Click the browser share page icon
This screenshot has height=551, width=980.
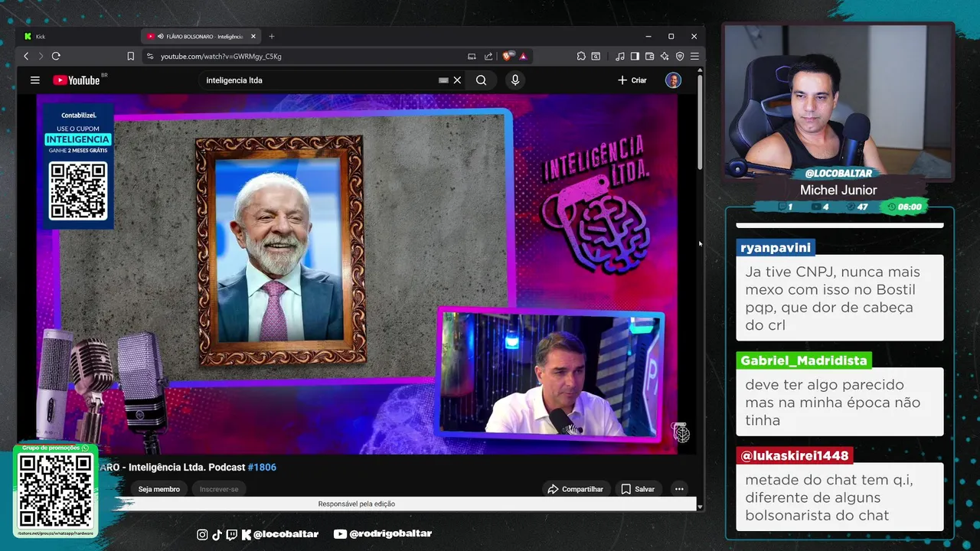point(488,56)
